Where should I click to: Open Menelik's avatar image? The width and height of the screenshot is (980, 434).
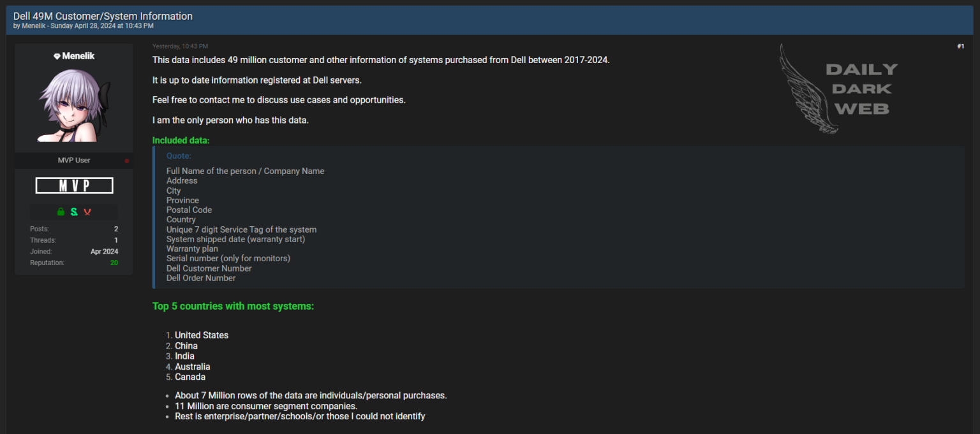[74, 105]
